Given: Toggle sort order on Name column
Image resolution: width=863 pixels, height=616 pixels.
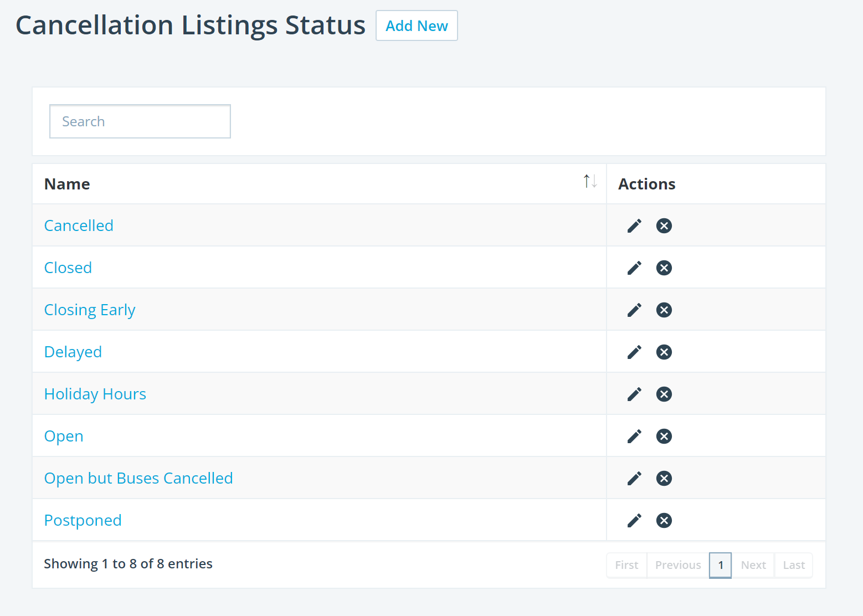Looking at the screenshot, I should tap(590, 182).
